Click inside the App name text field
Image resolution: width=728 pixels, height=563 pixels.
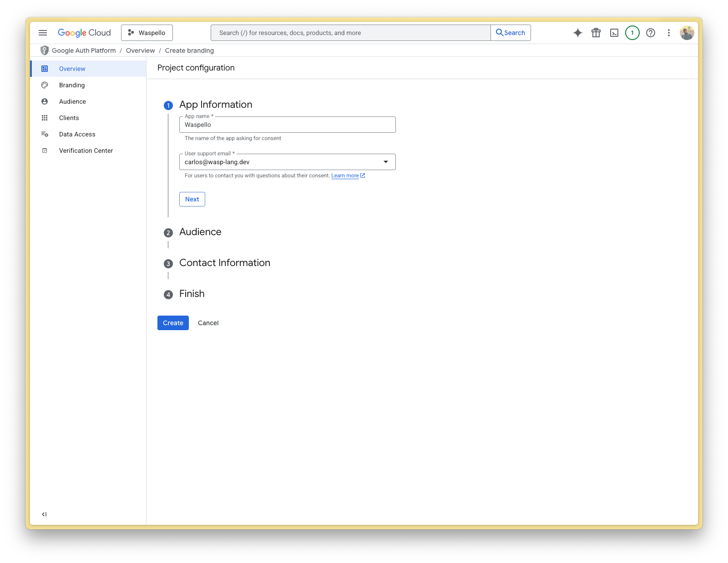pyautogui.click(x=287, y=125)
